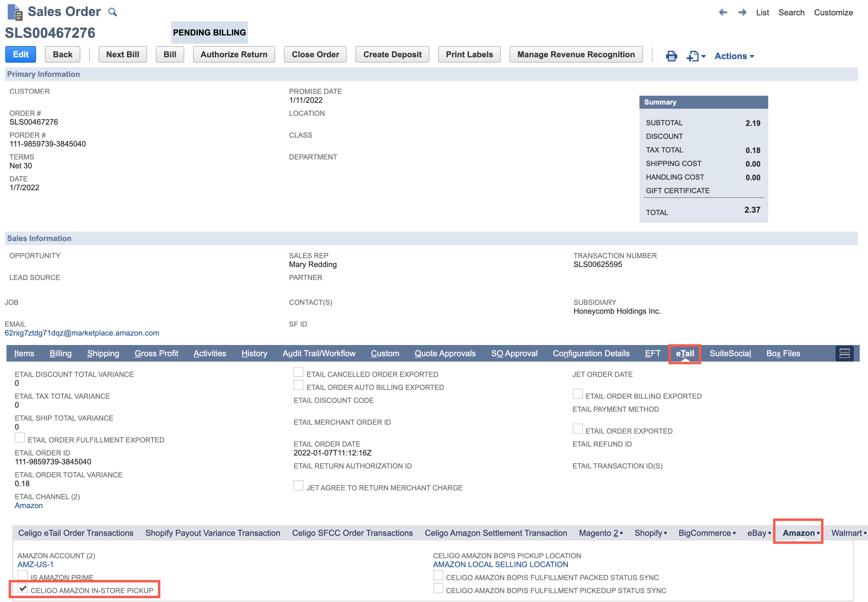Select Celigo Amazon Settlement Transaction subtab
Image resolution: width=868 pixels, height=602 pixels.
(496, 533)
